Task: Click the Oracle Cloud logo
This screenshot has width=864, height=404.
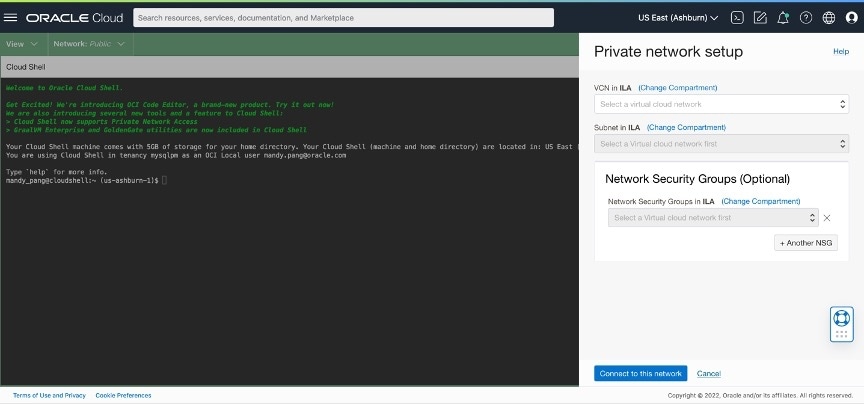Action: coord(74,18)
